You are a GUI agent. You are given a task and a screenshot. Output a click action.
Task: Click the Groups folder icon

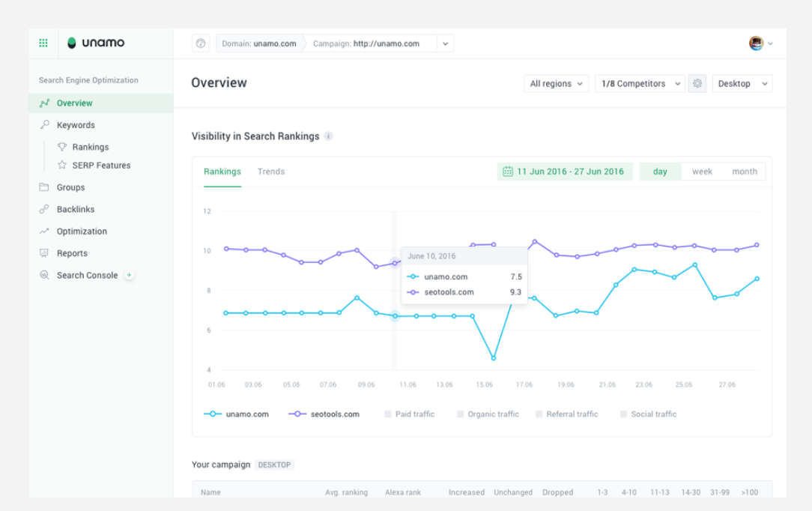pyautogui.click(x=44, y=187)
